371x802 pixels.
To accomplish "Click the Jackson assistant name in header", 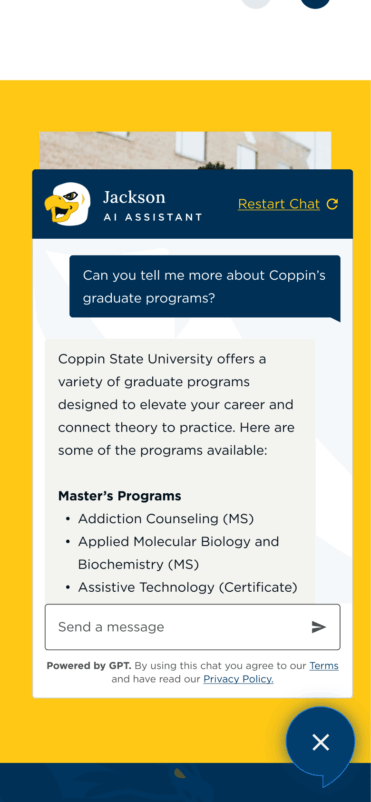I will pyautogui.click(x=134, y=197).
